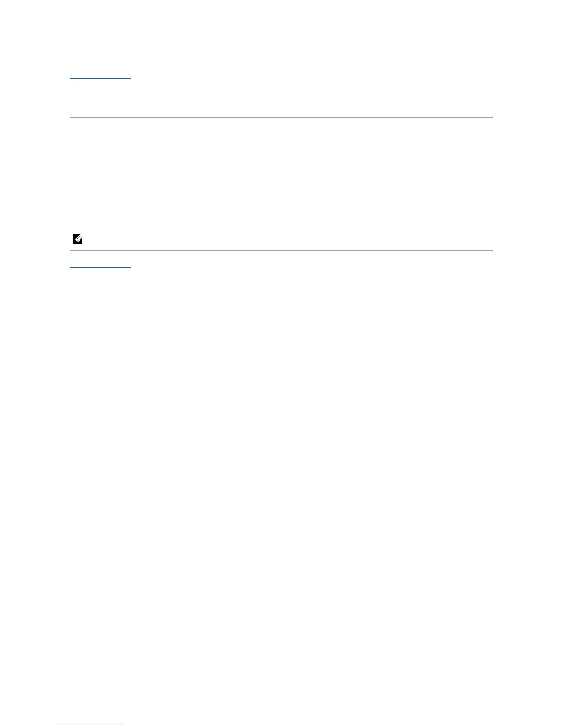Open the underlined link in the page footer
Screen dimensions: 563x728
(91, 724)
